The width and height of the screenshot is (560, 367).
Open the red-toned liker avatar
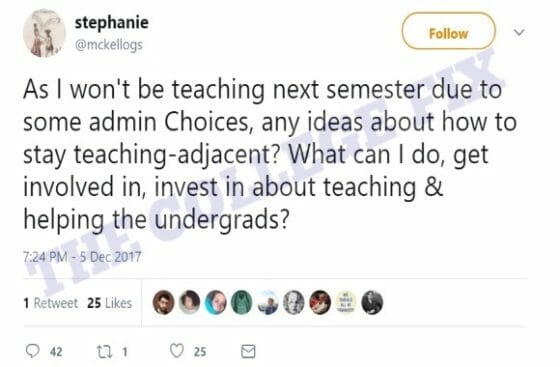pyautogui.click(x=320, y=302)
